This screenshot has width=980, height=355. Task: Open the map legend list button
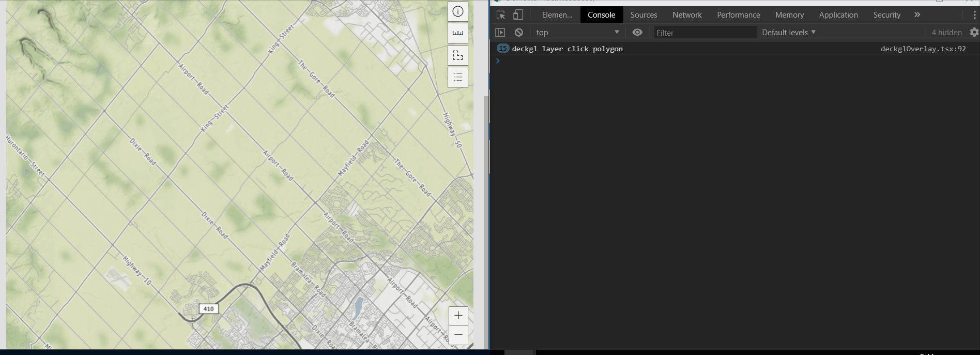(458, 77)
